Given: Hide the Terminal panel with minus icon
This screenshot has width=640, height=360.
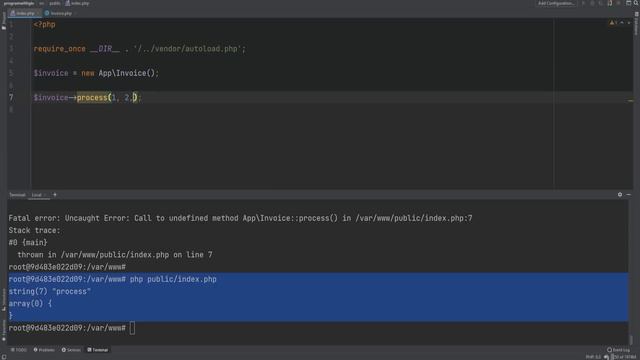Looking at the screenshot, I should [629, 195].
